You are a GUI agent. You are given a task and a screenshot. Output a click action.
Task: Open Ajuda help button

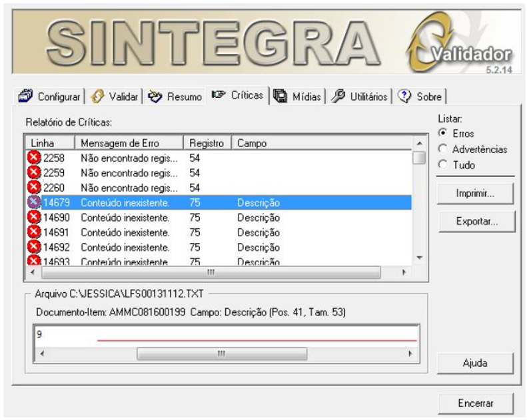pos(475,363)
